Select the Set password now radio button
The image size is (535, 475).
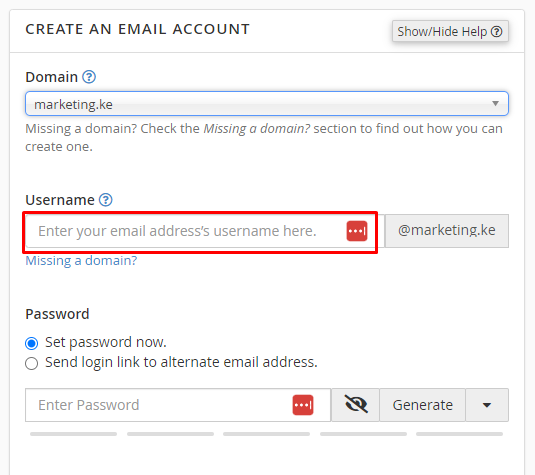31,343
